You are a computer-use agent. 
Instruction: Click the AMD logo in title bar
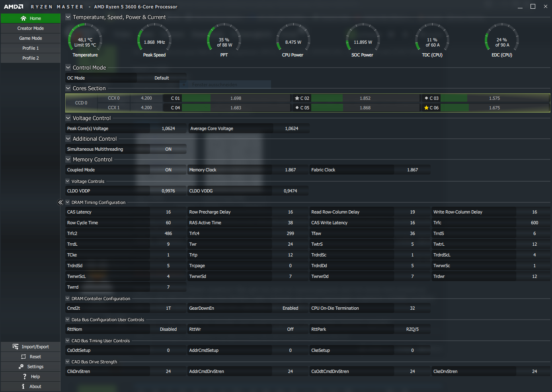(x=14, y=7)
